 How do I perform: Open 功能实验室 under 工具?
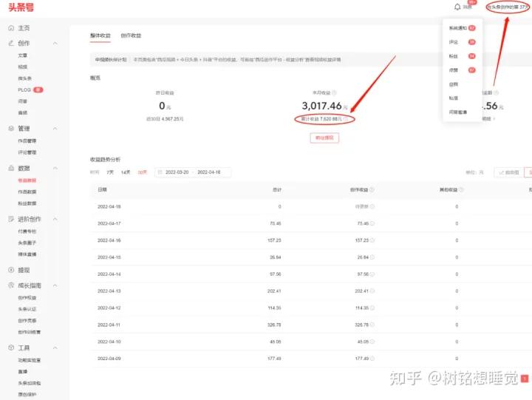[29, 360]
